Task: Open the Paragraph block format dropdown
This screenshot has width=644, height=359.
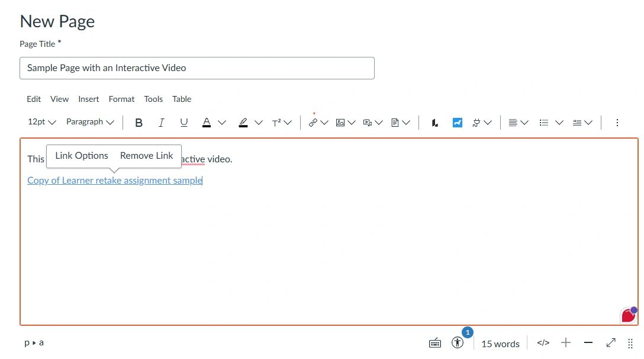Action: point(90,122)
